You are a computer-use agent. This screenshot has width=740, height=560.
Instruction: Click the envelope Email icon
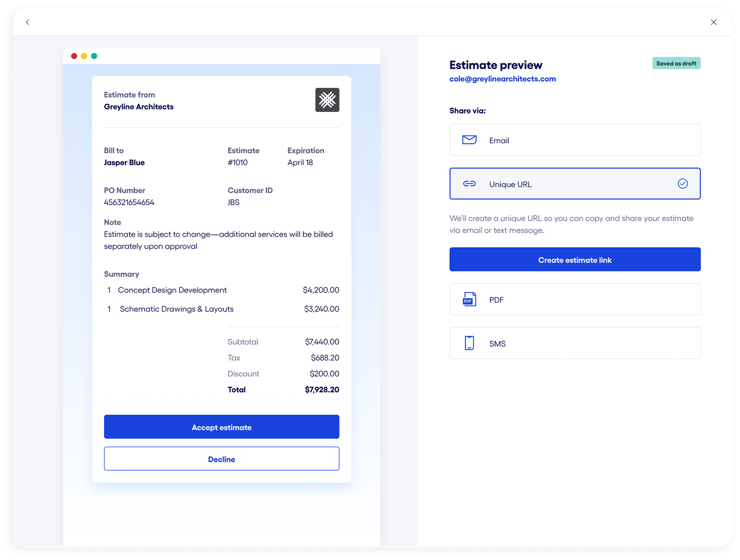[469, 140]
